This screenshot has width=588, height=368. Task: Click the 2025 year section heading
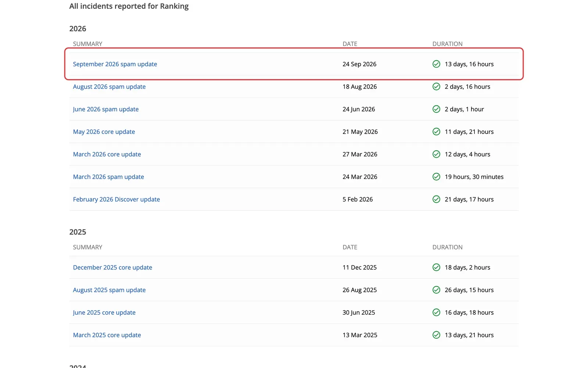[78, 232]
